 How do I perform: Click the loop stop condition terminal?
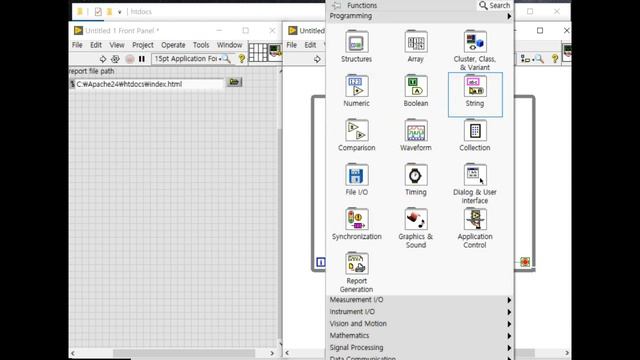pos(525,262)
